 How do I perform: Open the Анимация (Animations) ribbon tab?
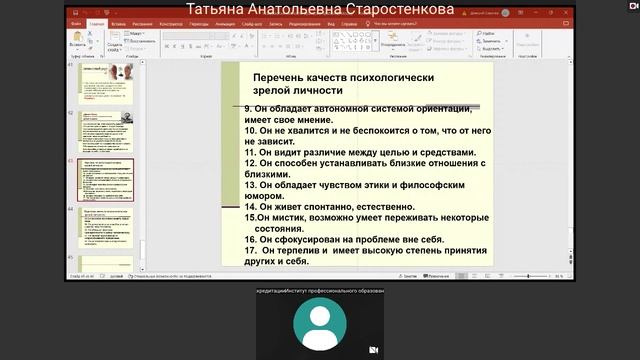[225, 24]
